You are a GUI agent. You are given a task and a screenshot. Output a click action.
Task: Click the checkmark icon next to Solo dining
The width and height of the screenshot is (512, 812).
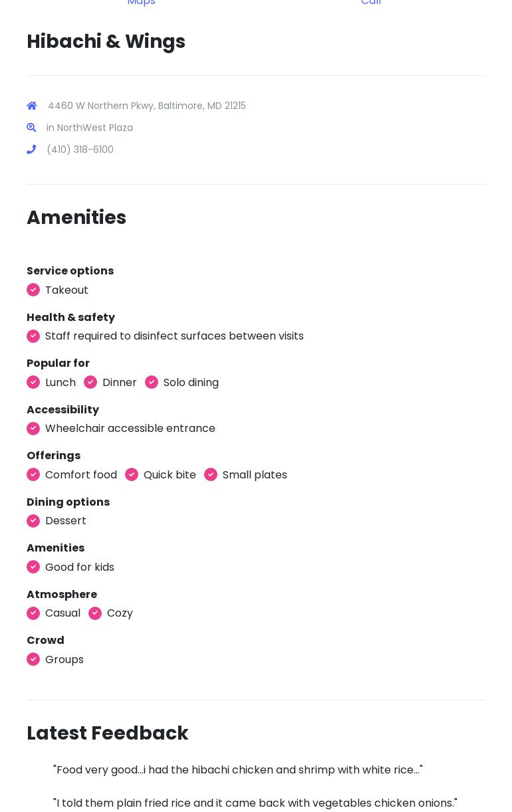coord(152,382)
